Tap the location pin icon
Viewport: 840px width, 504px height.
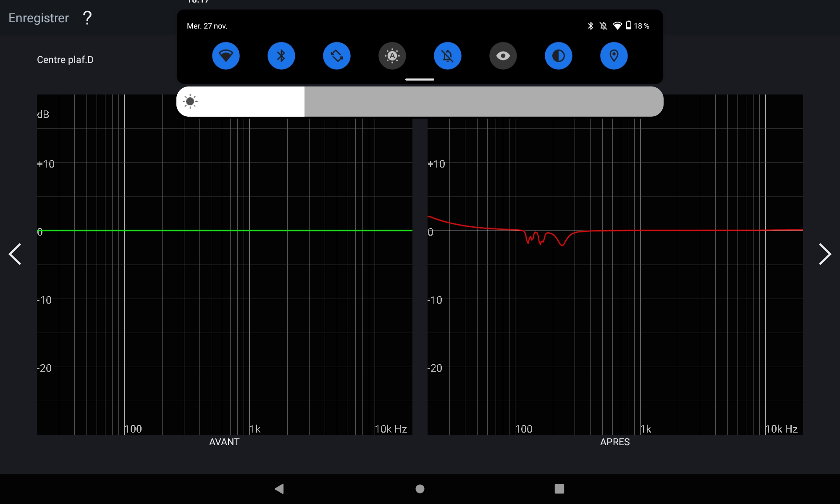(x=614, y=56)
